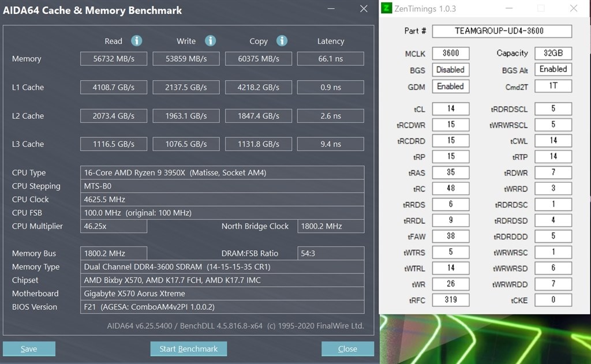Click the tCL value field
The image size is (591, 364).
(x=450, y=109)
